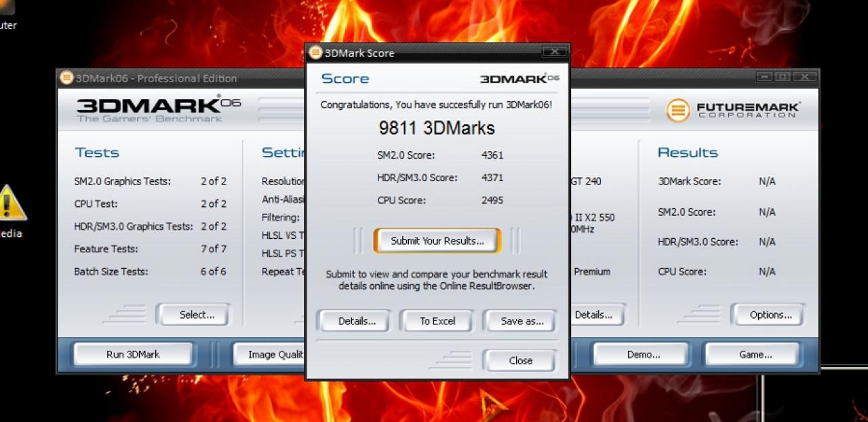Screen dimensions: 868x422
Task: Click the 3DMark Score dialog title icon
Action: [x=315, y=53]
